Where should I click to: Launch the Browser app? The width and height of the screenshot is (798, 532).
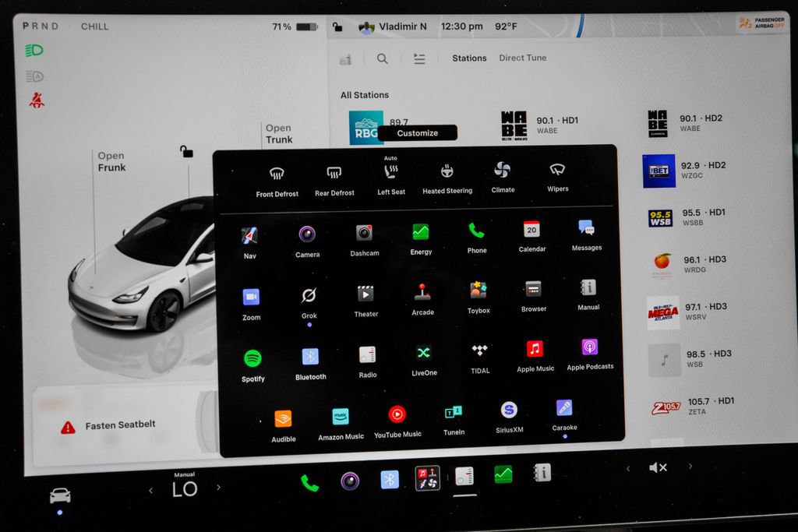coord(533,295)
